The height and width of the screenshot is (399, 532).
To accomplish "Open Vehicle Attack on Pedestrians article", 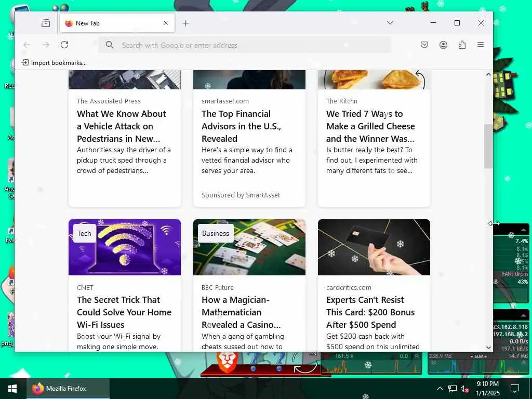I will tap(122, 126).
